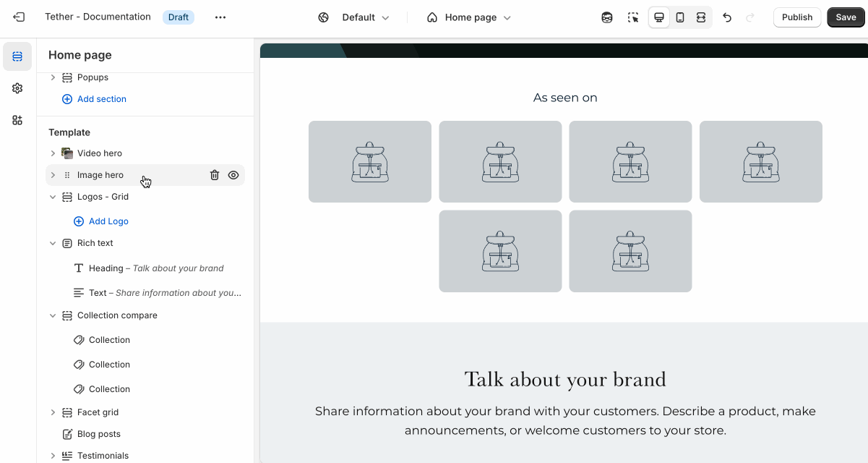868x463 pixels.
Task: Open the Sections panel in left rail
Action: [17, 56]
